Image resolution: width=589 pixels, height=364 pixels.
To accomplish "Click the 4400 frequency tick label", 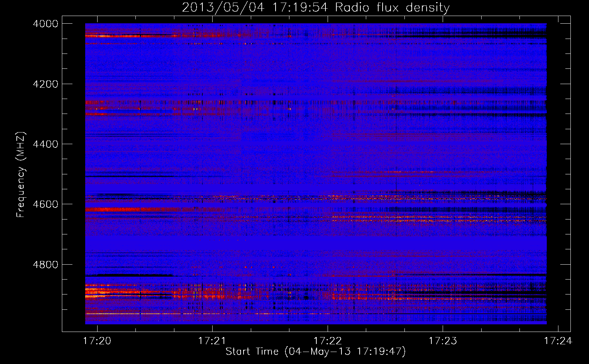I will 46,144.
